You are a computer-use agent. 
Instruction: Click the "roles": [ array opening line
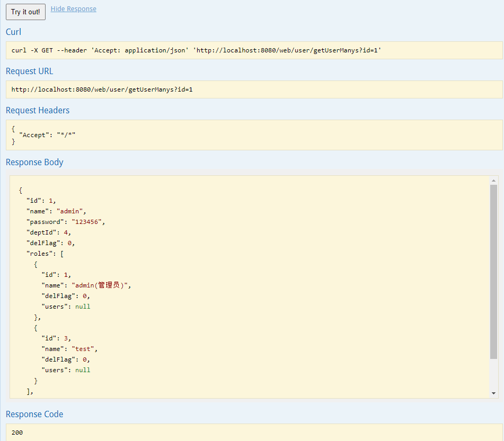[45, 254]
